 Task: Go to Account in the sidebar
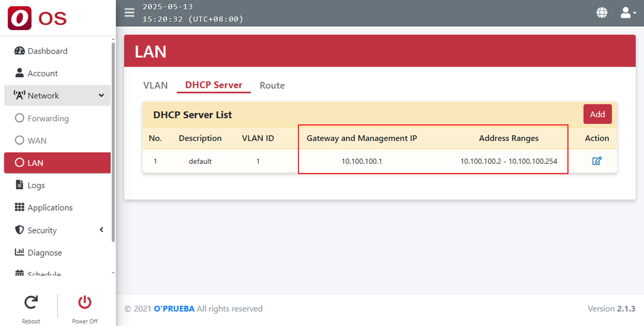point(43,73)
